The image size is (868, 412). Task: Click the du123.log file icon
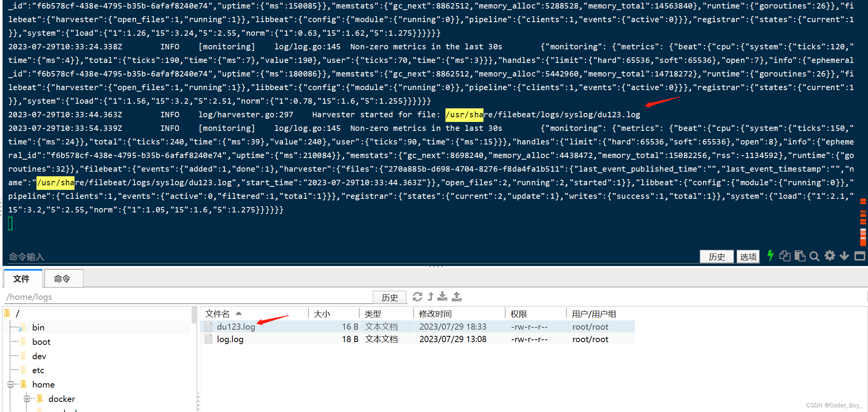pos(208,327)
